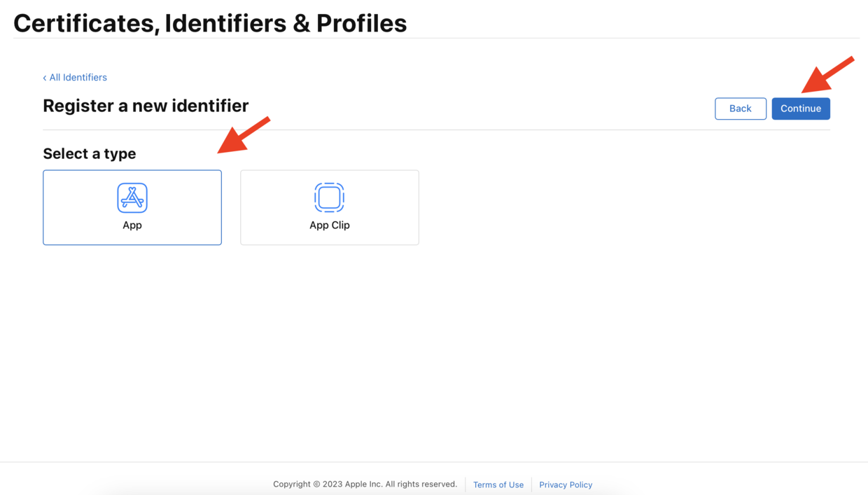Click the Register a new identifier heading

(x=146, y=106)
